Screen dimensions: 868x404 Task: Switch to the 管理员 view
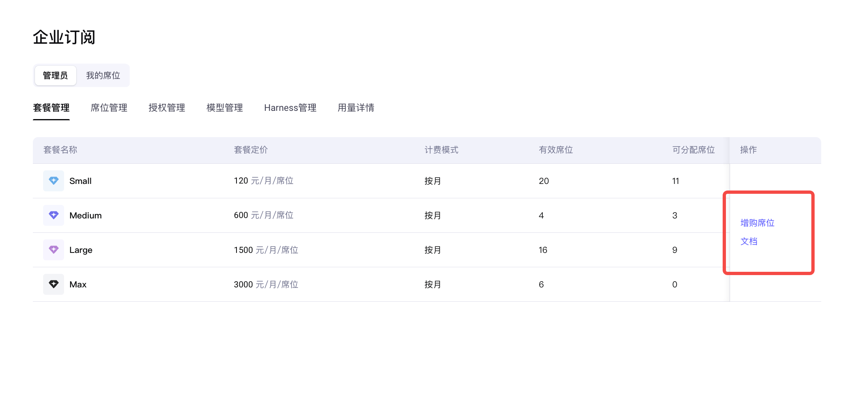(x=55, y=76)
